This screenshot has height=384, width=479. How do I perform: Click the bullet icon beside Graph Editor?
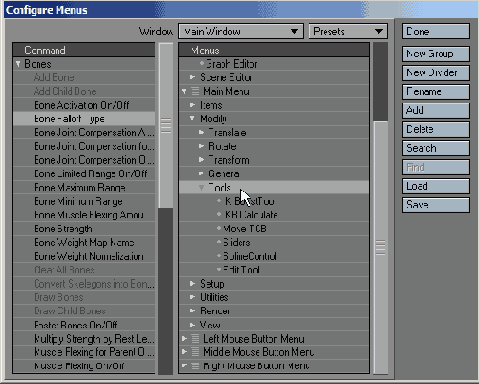[x=202, y=63]
